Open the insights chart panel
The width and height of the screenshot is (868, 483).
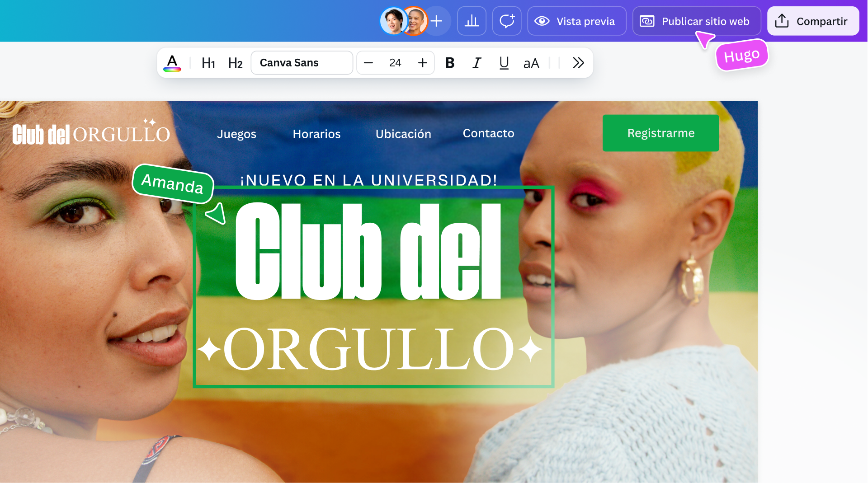472,21
